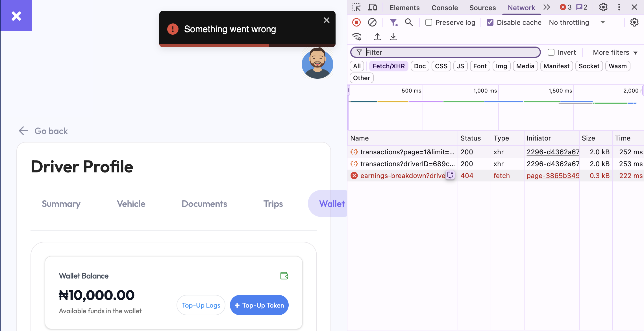Expand the more DevTools tabs chevron

coord(547,7)
